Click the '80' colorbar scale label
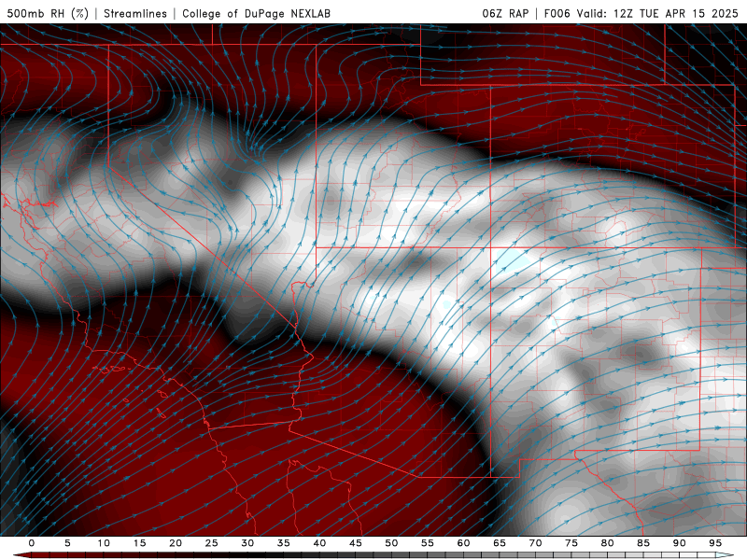 [607, 543]
